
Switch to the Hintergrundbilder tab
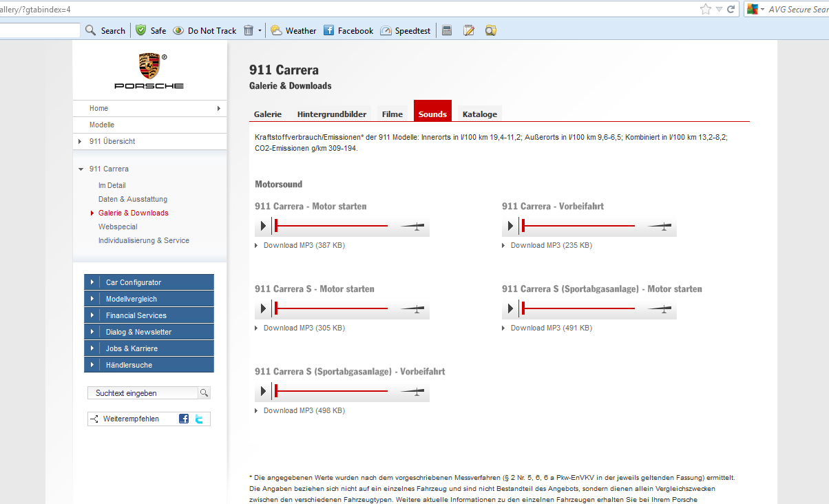coord(332,114)
